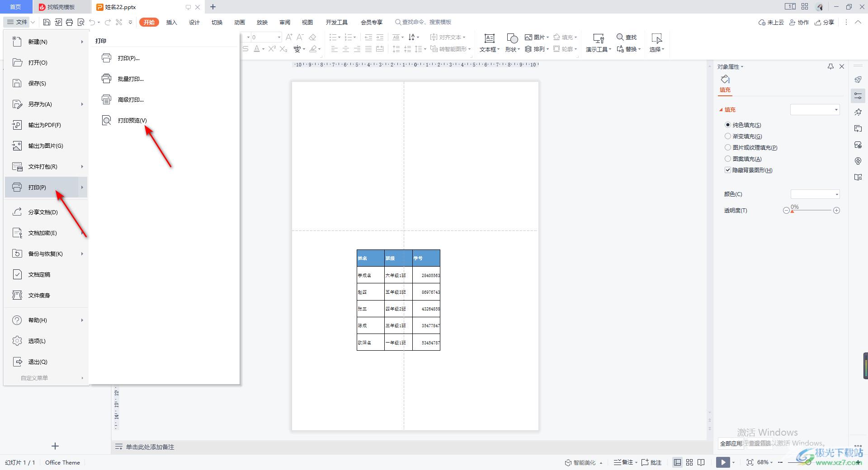The width and height of the screenshot is (868, 470).
Task: Click the redo arrow icon
Action: click(x=108, y=22)
